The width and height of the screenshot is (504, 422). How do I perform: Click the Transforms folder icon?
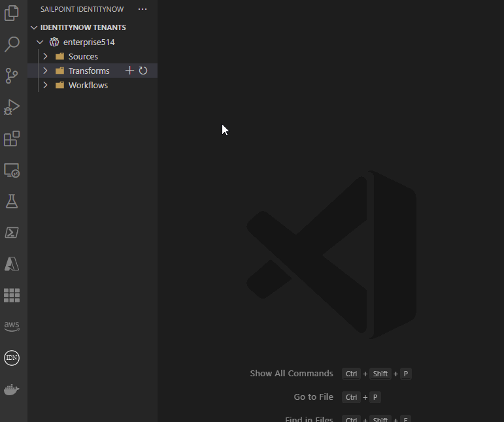click(x=59, y=71)
